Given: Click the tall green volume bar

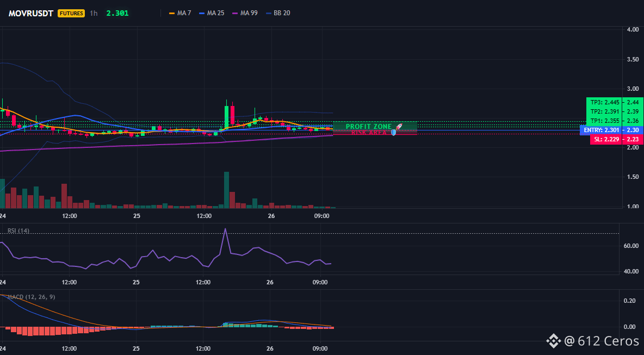Looking at the screenshot, I should (x=226, y=190).
